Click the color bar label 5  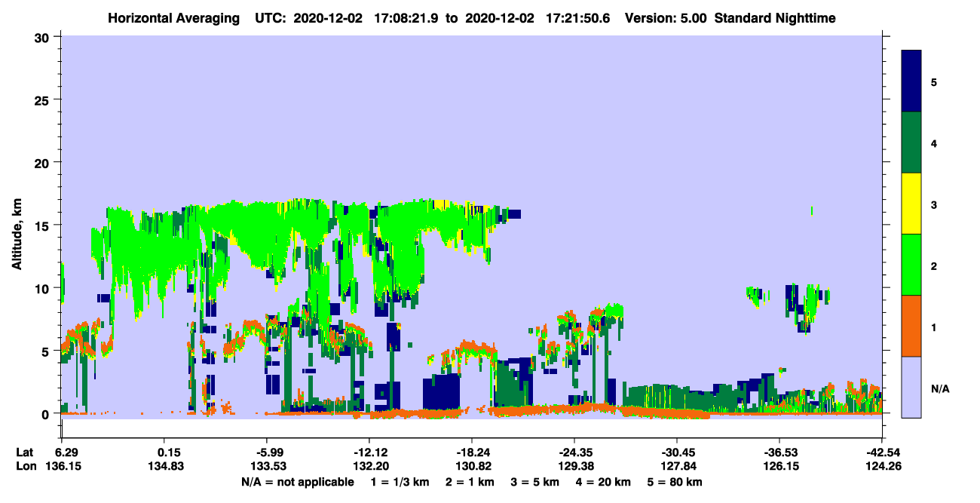(933, 81)
